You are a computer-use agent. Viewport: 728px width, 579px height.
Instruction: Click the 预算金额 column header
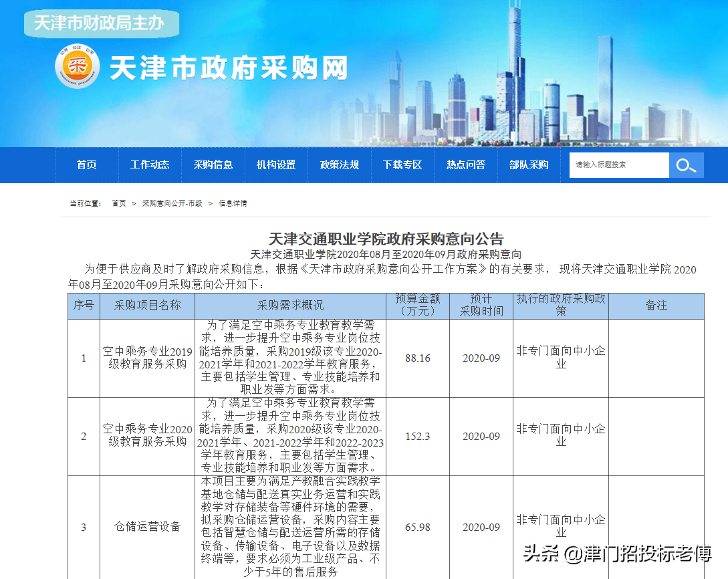[x=417, y=306]
